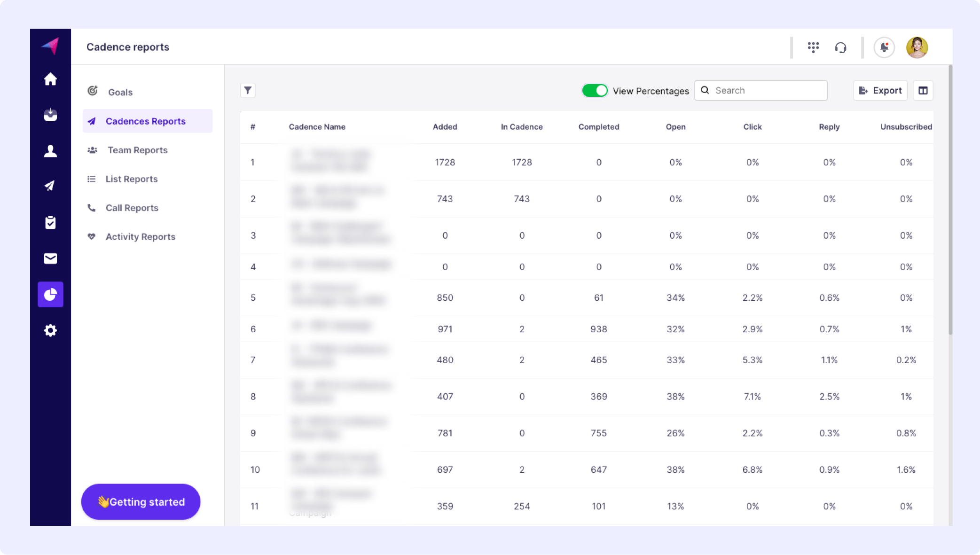
Task: Open the column layout selector button
Action: (923, 91)
